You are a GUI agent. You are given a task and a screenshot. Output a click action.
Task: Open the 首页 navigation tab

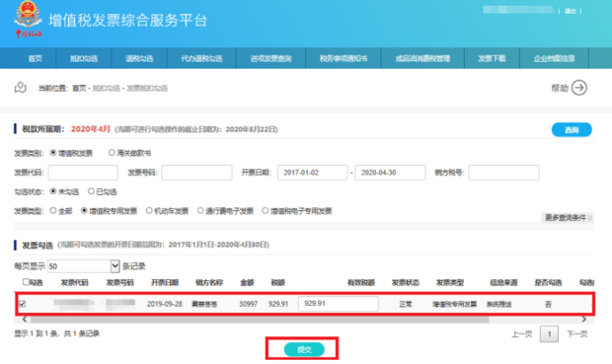36,58
